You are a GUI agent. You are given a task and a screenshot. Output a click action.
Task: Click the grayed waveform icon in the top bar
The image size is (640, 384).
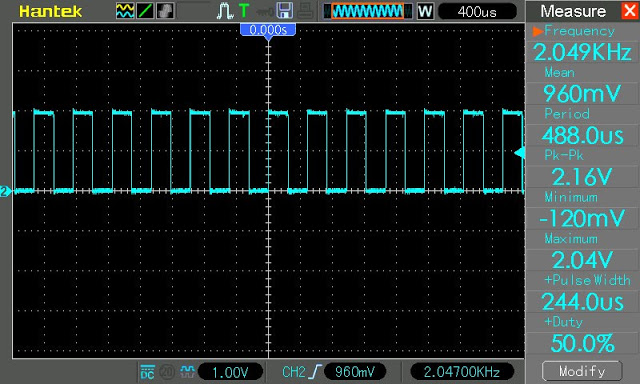click(x=165, y=11)
